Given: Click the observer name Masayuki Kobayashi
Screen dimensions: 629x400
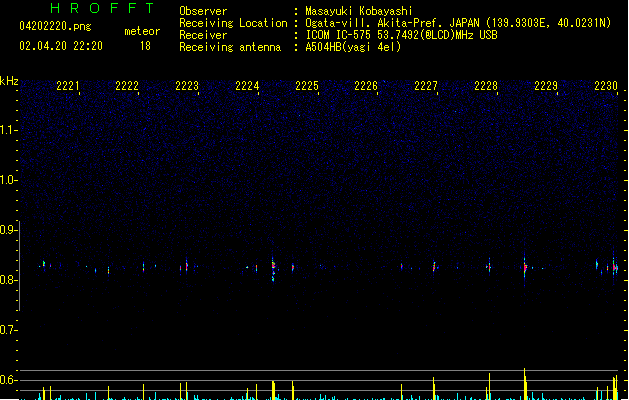Looking at the screenshot, I should click(x=359, y=11).
